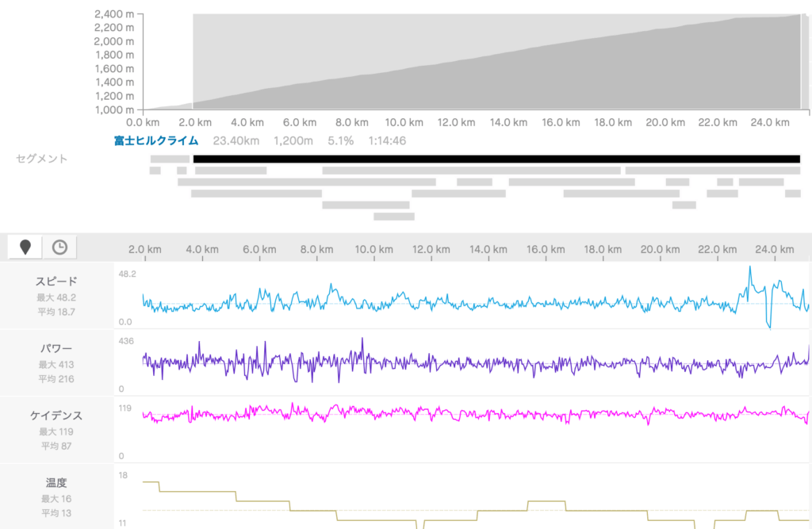Viewport: 812px width, 529px height.
Task: Click the highest peak on the purple power line
Action: pos(362,339)
